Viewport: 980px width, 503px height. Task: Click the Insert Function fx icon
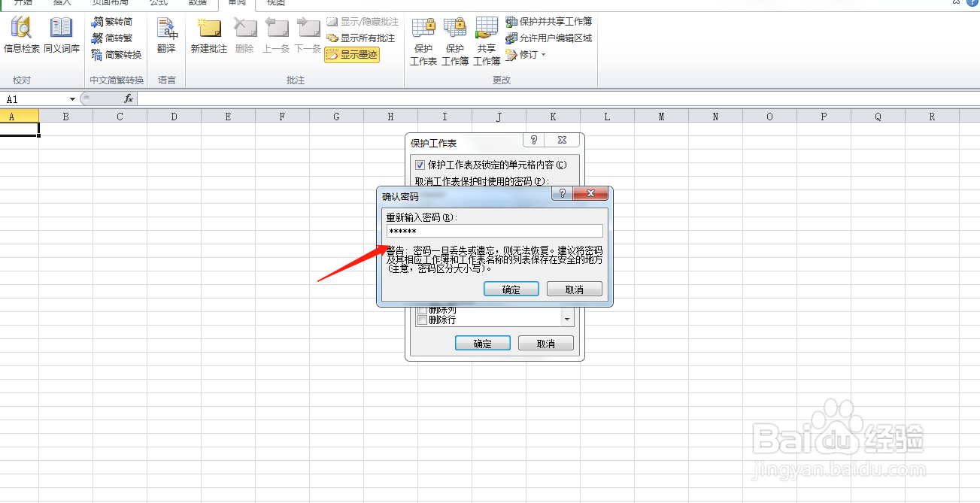pyautogui.click(x=129, y=99)
